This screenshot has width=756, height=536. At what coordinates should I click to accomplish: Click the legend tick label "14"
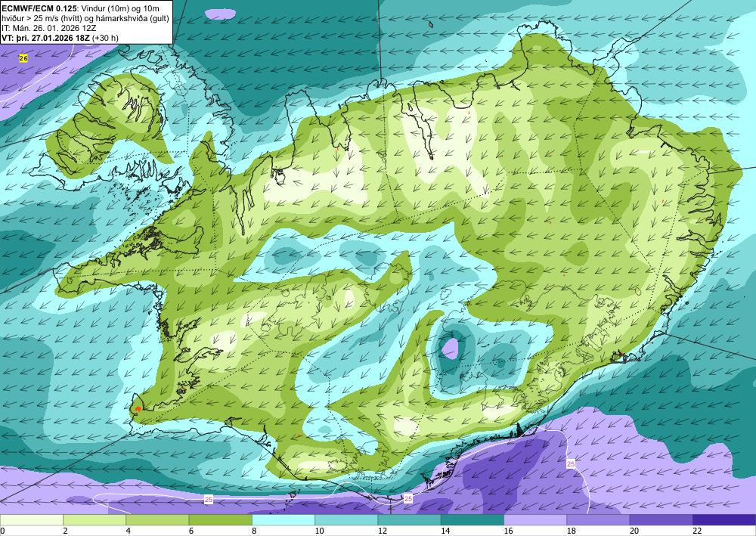coord(445,531)
